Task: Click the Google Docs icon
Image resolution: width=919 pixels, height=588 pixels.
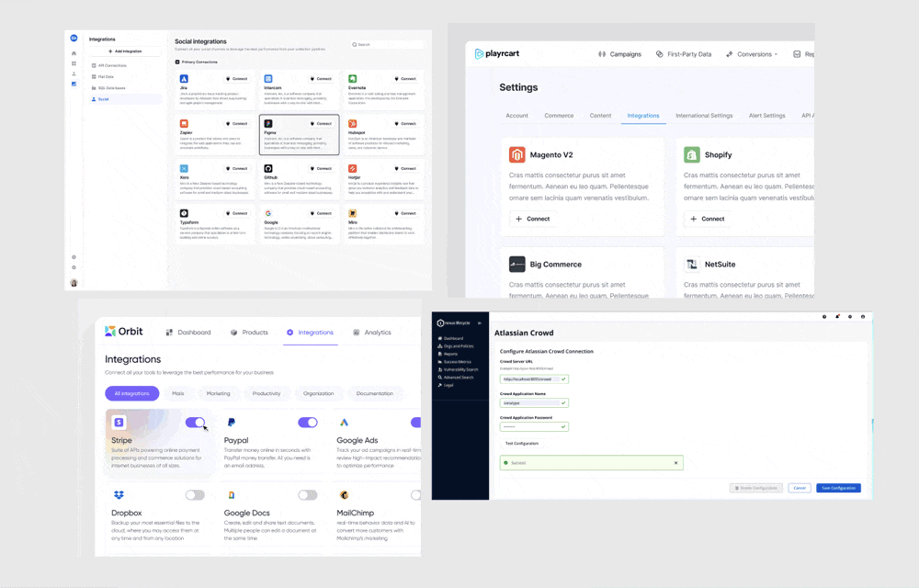Action: tap(232, 495)
